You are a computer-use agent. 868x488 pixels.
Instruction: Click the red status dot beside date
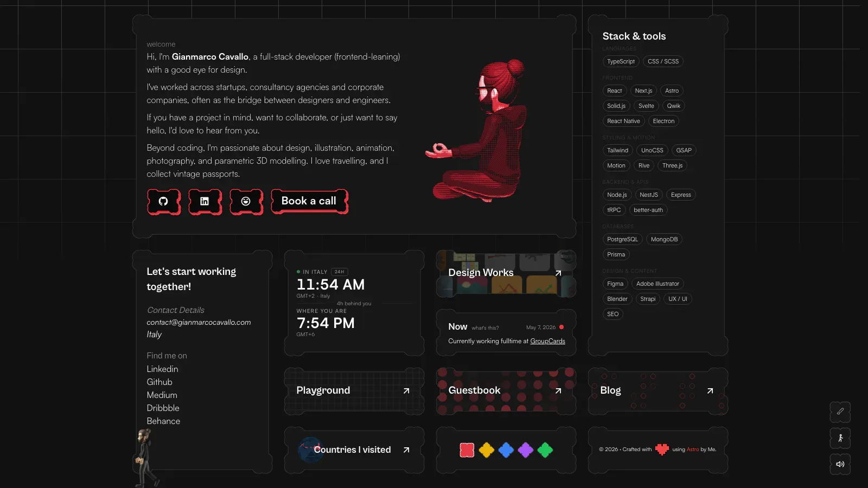(561, 327)
